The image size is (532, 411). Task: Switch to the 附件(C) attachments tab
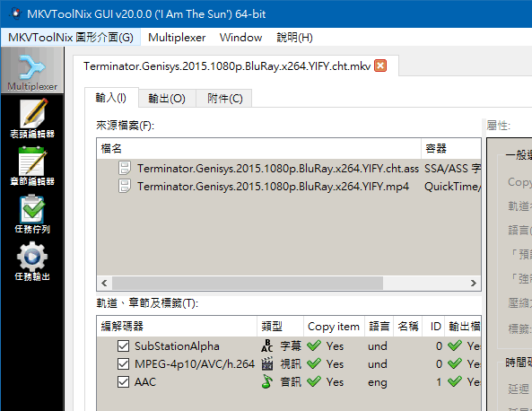pyautogui.click(x=225, y=99)
